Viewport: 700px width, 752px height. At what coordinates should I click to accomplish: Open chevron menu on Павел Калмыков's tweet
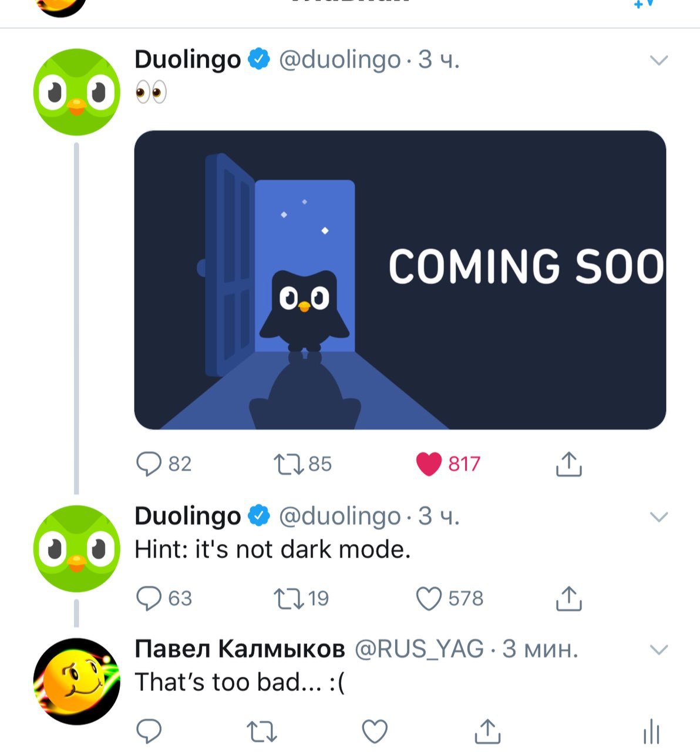tap(659, 649)
